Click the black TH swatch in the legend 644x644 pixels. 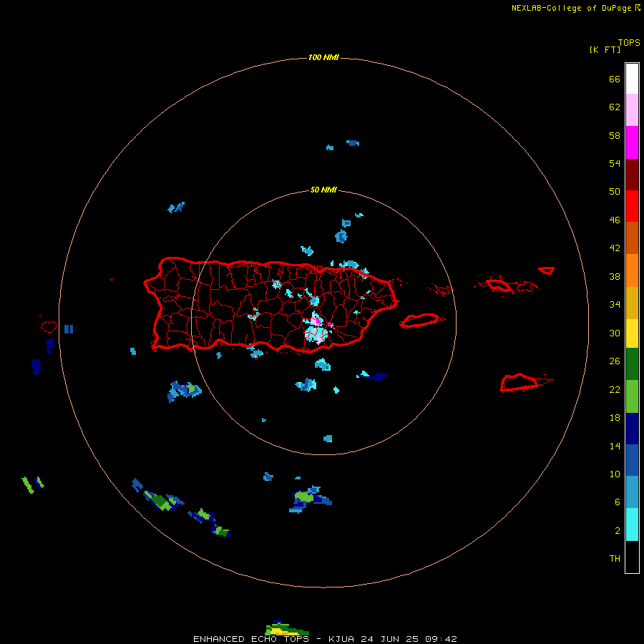[632, 557]
